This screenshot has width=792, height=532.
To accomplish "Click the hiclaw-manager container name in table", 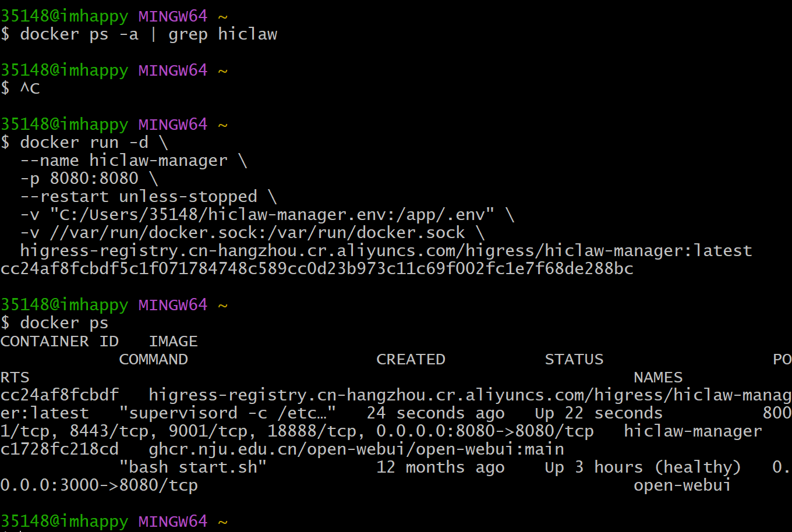I will point(693,431).
